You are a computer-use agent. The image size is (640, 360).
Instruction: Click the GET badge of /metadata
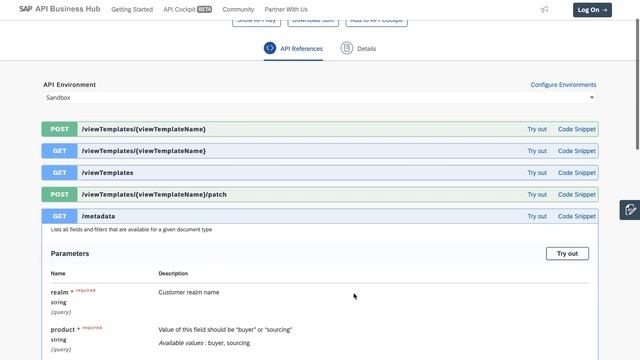[x=60, y=216]
